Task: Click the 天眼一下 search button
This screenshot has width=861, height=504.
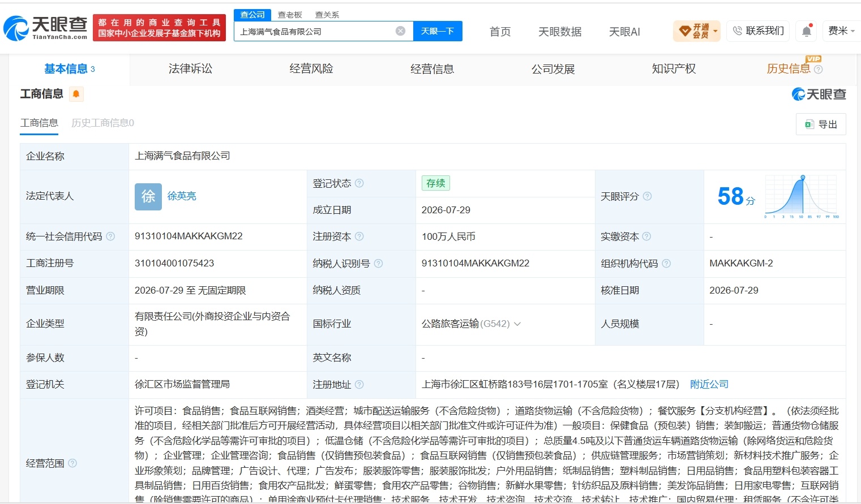Action: click(438, 31)
